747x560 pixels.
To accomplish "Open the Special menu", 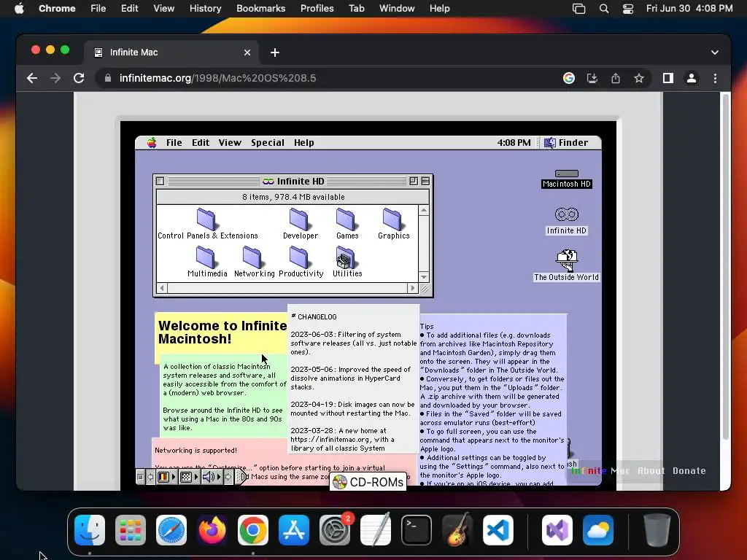I will pyautogui.click(x=267, y=142).
